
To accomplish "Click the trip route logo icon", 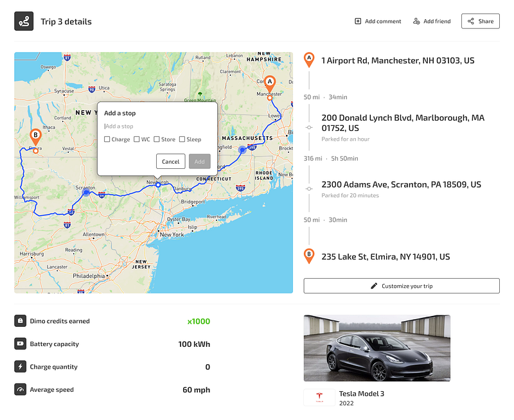I will click(24, 21).
